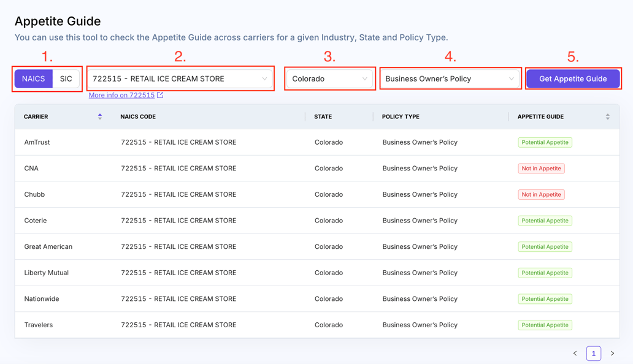633x364 pixels.
Task: Open the industry code dropdown
Action: coord(180,78)
